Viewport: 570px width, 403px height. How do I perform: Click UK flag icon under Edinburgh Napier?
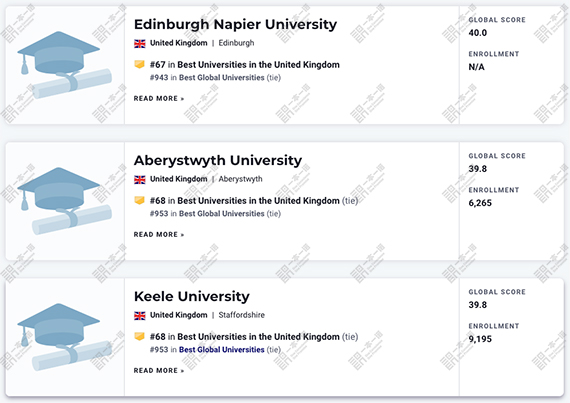click(140, 44)
